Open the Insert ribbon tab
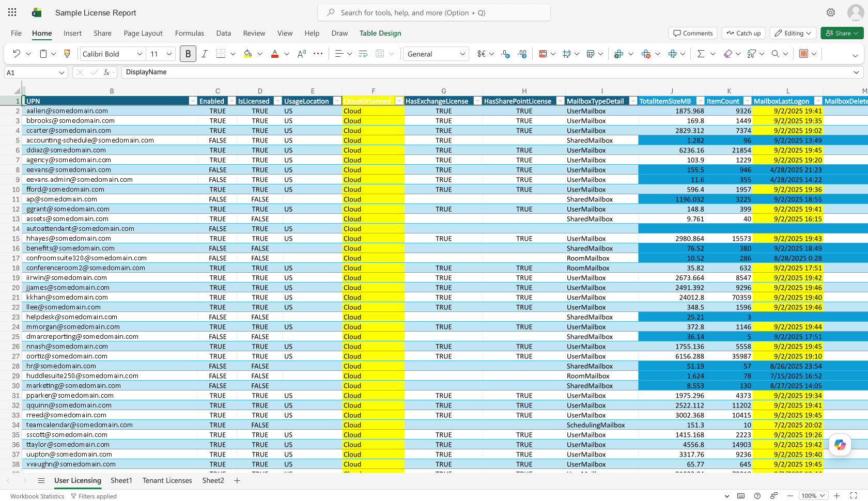Viewport: 868px width, 501px height. coord(72,33)
